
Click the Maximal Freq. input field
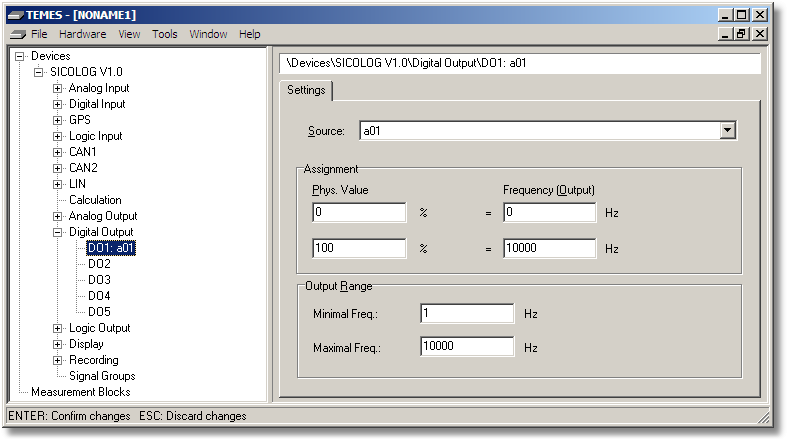pos(467,347)
